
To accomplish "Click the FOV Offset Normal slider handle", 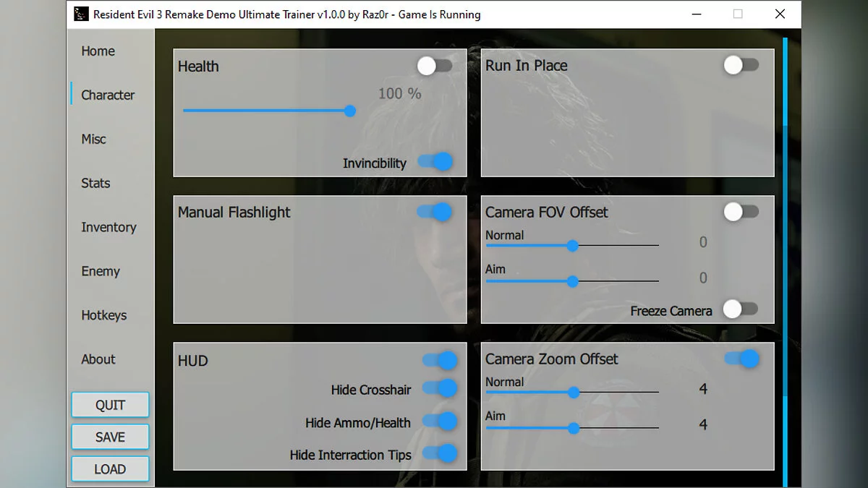I will pos(573,246).
